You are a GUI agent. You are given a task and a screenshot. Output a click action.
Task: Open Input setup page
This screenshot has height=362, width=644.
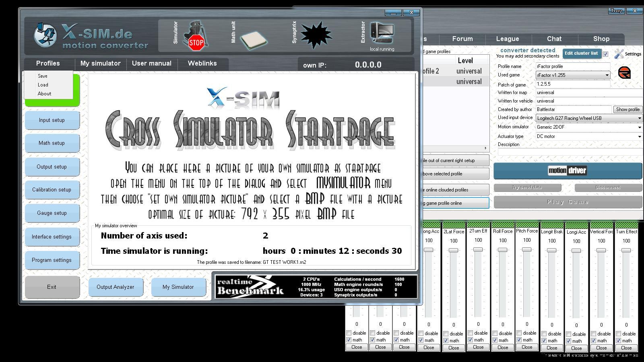coord(52,120)
